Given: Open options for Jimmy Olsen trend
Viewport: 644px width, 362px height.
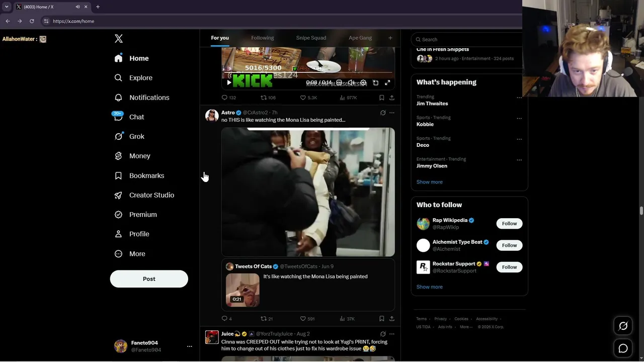Looking at the screenshot, I should point(519,160).
